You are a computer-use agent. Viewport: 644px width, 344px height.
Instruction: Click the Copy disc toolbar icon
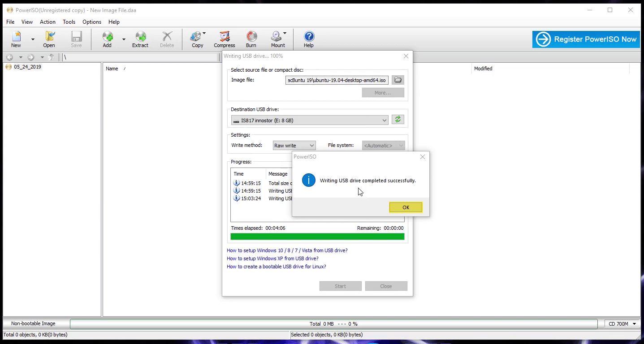[x=198, y=39]
